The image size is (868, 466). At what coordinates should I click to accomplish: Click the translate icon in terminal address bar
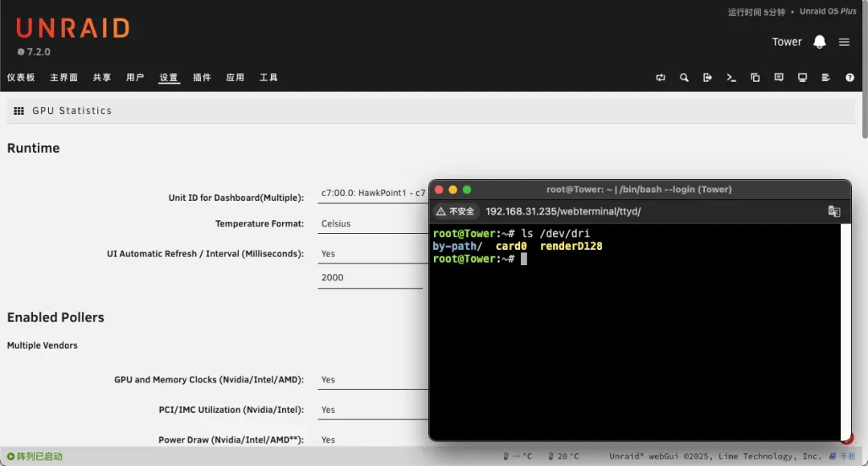(834, 211)
